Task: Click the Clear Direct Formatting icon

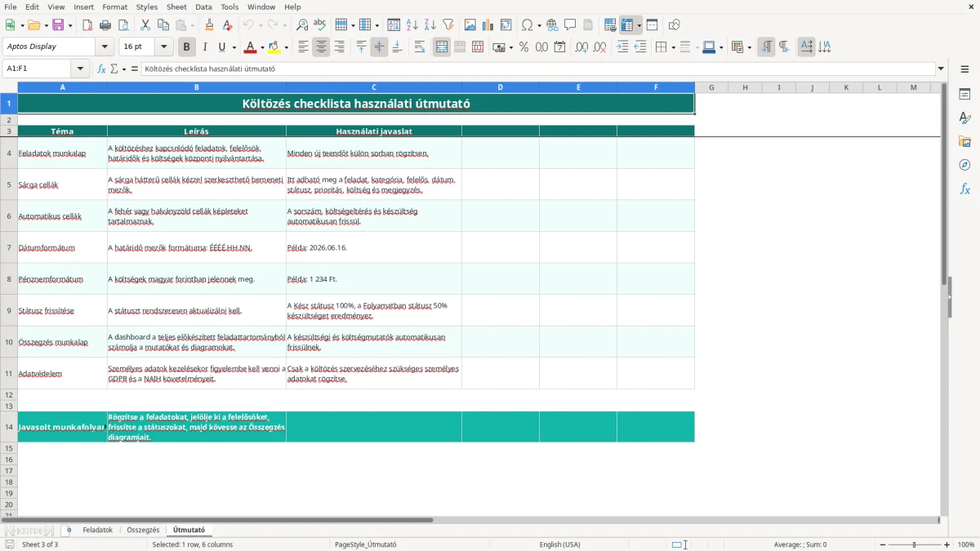Action: coord(228,25)
